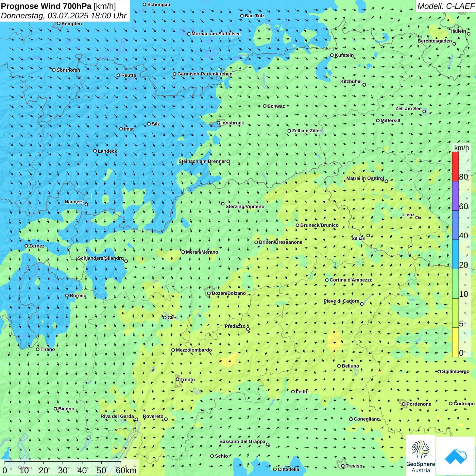The height and width of the screenshot is (476, 476).
Task: Click the GeoSphere Austria logo
Action: (x=421, y=456)
